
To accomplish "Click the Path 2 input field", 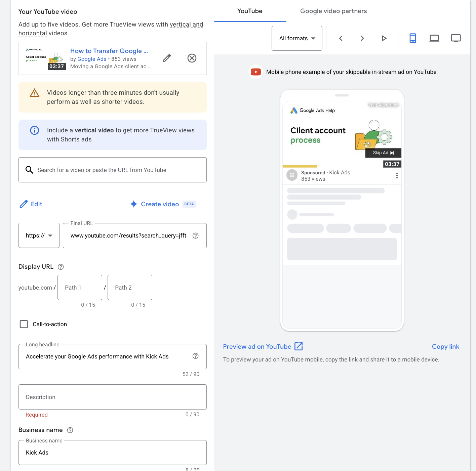I will tap(130, 288).
